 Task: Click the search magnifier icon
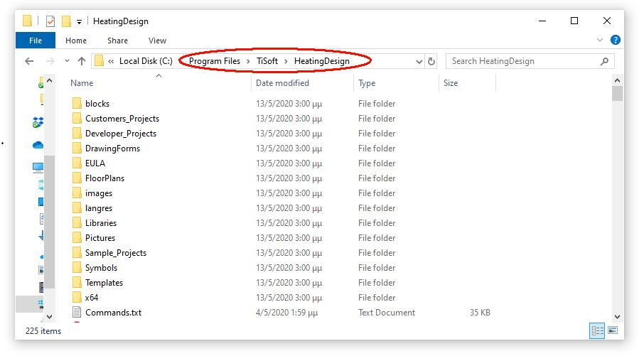pos(605,61)
